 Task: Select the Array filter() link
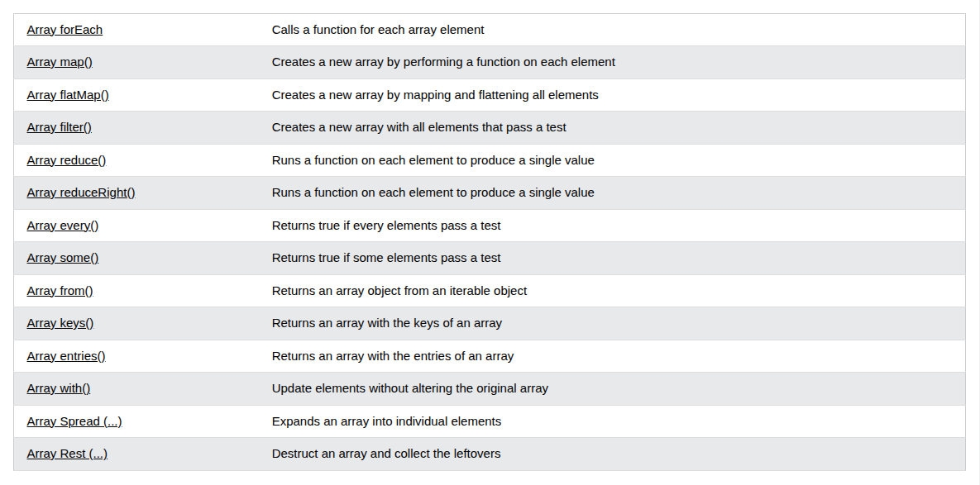coord(59,127)
